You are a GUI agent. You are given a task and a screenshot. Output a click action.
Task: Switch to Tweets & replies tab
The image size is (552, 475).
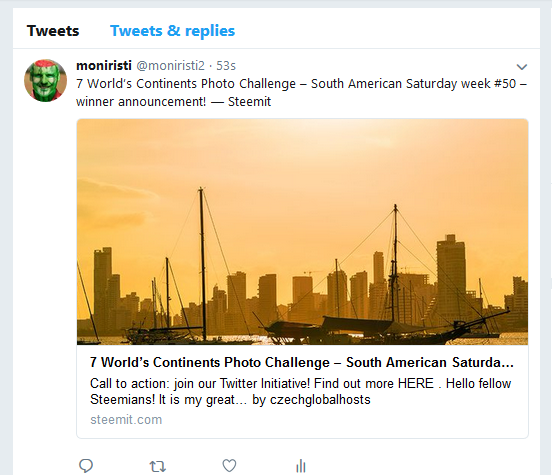pyautogui.click(x=172, y=31)
